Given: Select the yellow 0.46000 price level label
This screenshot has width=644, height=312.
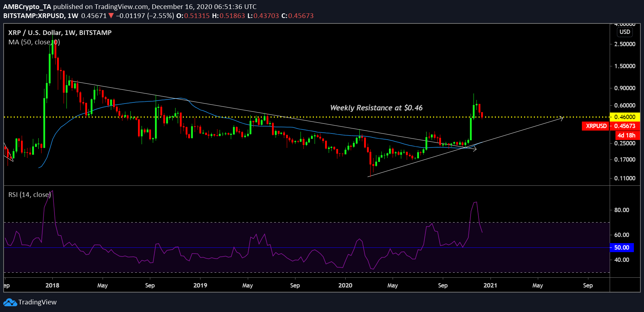Looking at the screenshot, I should [625, 117].
